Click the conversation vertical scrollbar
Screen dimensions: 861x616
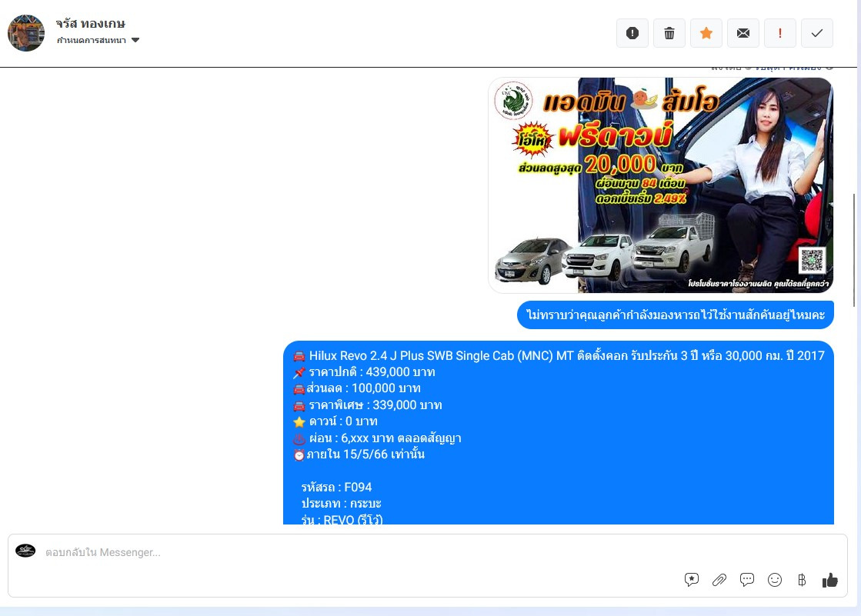[854, 250]
